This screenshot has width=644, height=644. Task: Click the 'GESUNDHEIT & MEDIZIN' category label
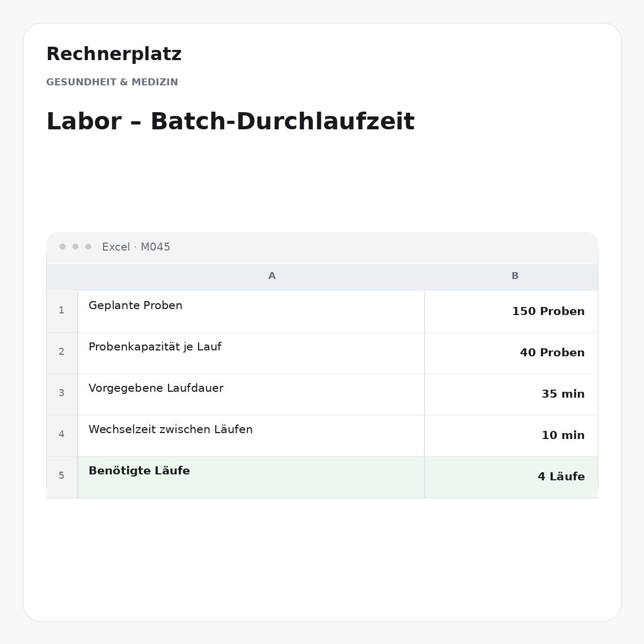point(112,82)
